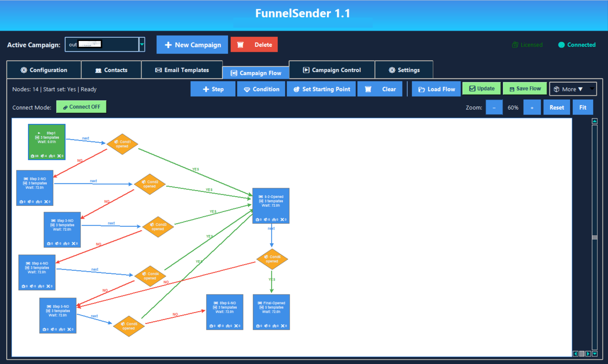Click the Cond6 opened condition node
This screenshot has width=608, height=364.
click(x=272, y=259)
